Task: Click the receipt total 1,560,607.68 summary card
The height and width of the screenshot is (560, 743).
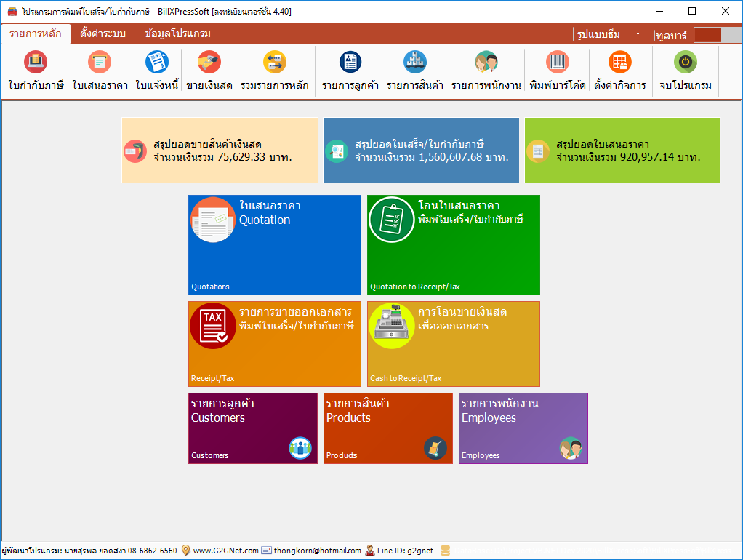Action: click(x=421, y=151)
